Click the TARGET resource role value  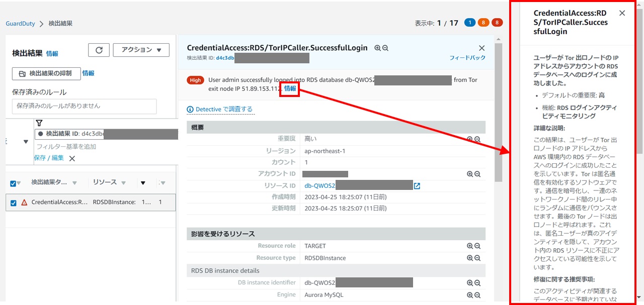tap(315, 246)
